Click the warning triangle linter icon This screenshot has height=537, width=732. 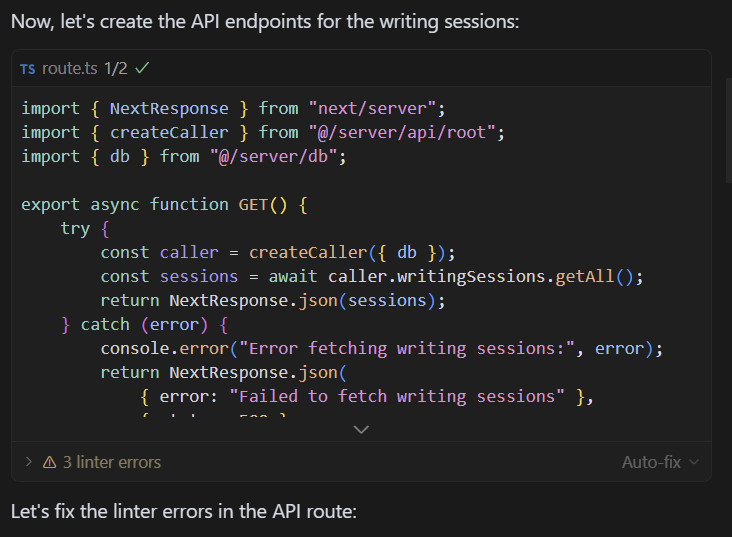[49, 462]
